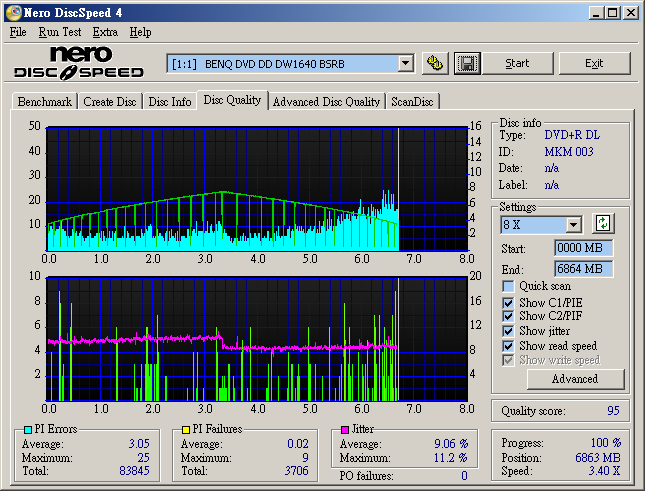Open the 8 X speed dropdown
The height and width of the screenshot is (491, 645).
[x=573, y=225]
